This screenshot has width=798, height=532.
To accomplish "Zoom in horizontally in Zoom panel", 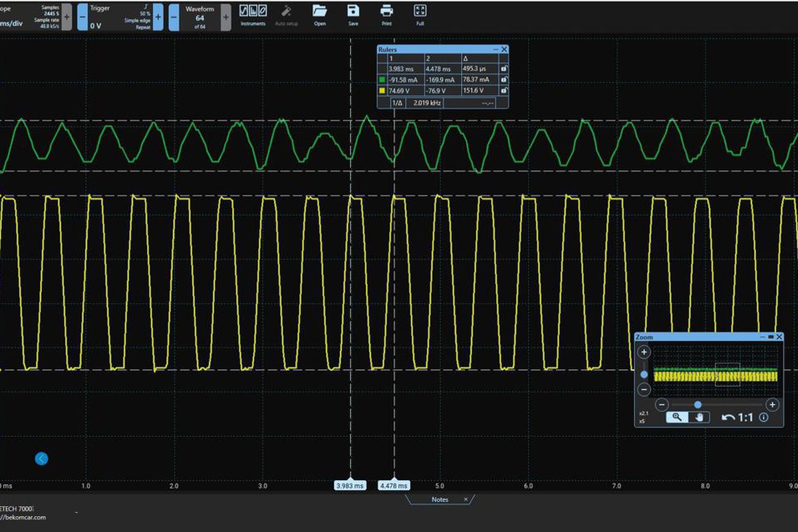I will point(772,404).
